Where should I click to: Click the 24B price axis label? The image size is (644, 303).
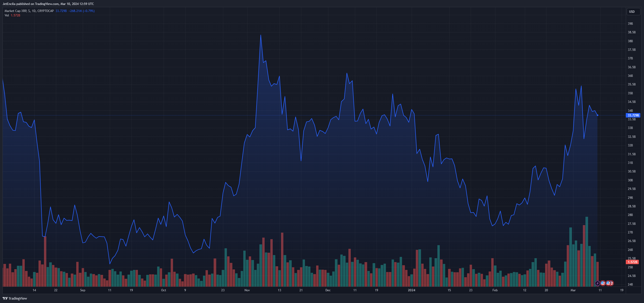click(630, 285)
